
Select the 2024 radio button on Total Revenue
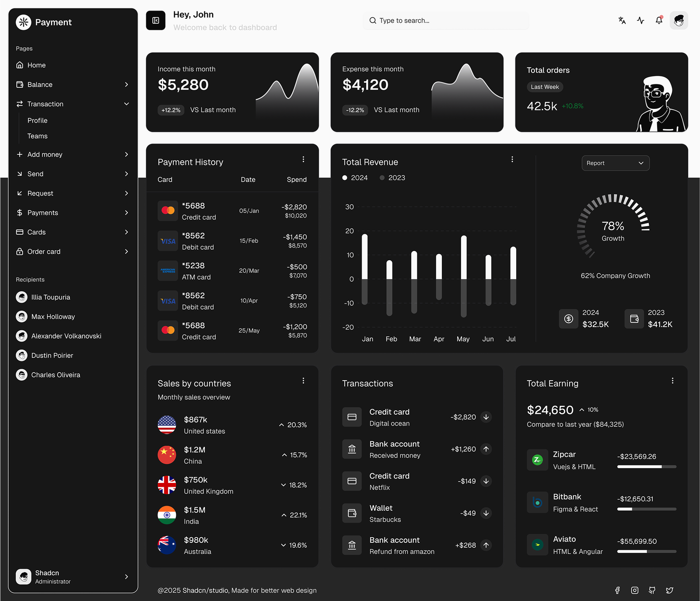point(344,178)
